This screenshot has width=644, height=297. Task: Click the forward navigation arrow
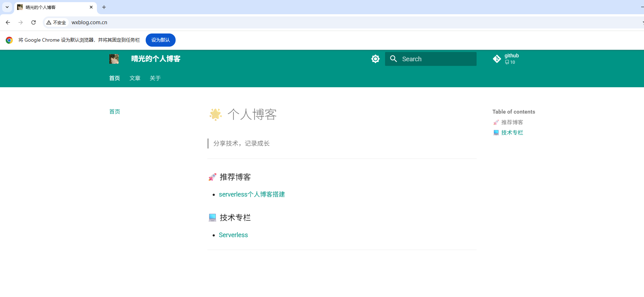21,22
